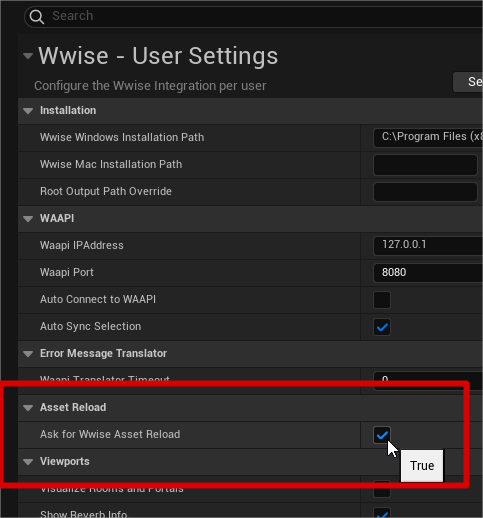Select 'Configure the Wwise Integration per user' text

150,86
